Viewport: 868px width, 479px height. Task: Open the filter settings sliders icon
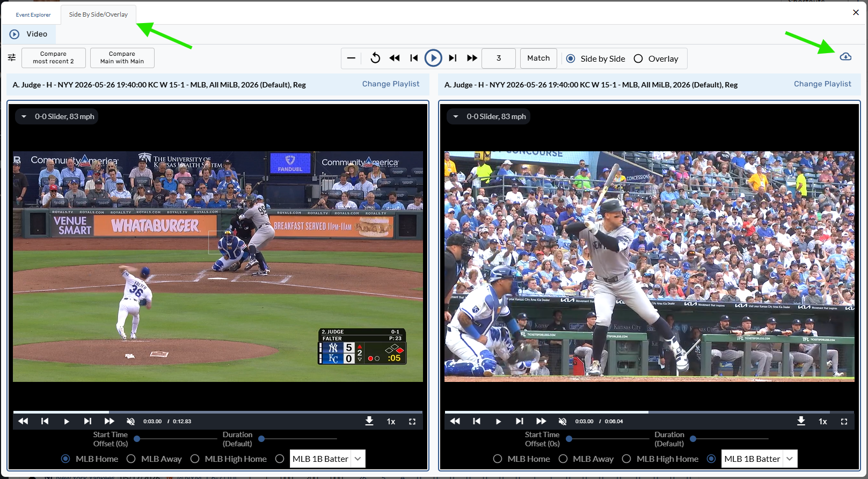[x=12, y=57]
